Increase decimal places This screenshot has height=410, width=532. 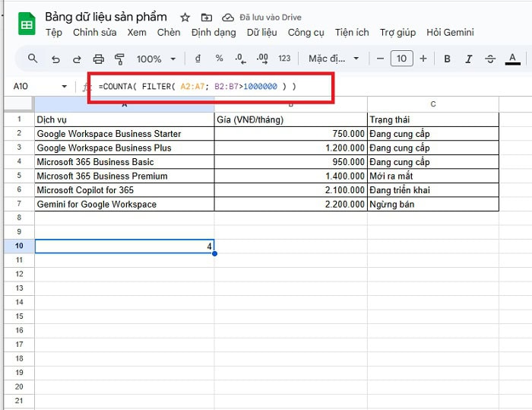click(x=262, y=59)
